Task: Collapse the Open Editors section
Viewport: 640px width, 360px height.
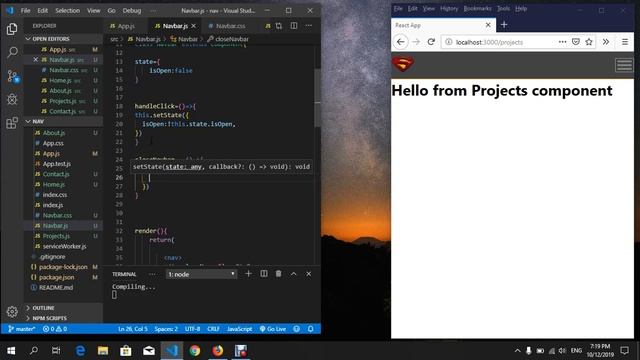Action: [x=63, y=39]
